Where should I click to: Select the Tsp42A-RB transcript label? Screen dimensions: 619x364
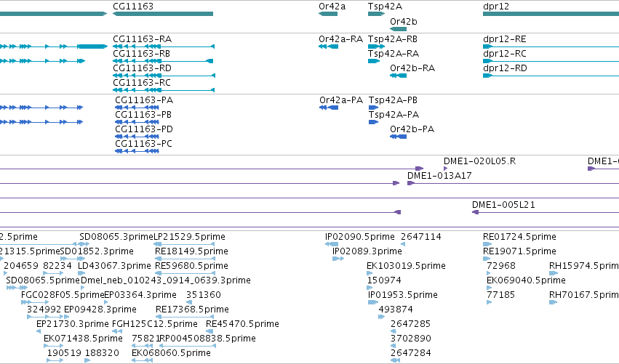click(x=392, y=39)
